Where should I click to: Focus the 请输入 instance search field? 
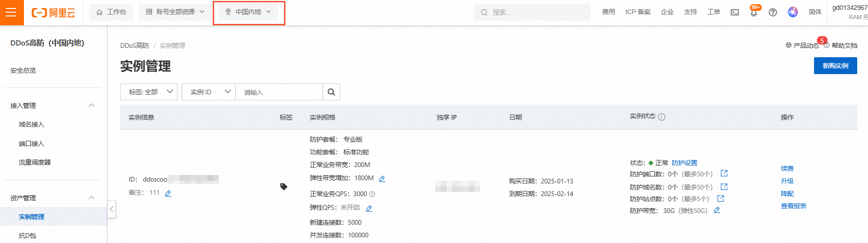pyautogui.click(x=279, y=92)
